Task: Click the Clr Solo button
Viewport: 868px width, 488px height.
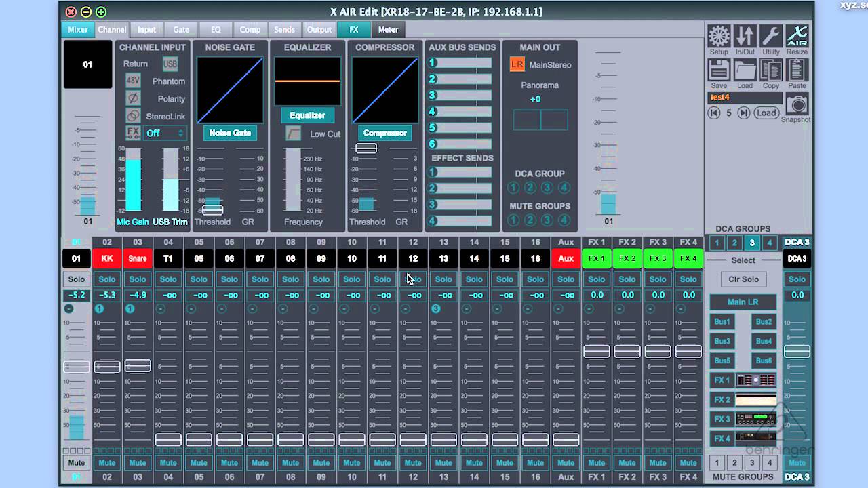Action: tap(743, 279)
